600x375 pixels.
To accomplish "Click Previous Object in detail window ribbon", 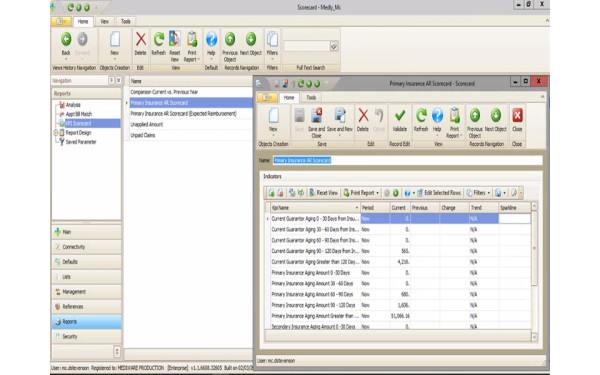I will click(x=474, y=123).
